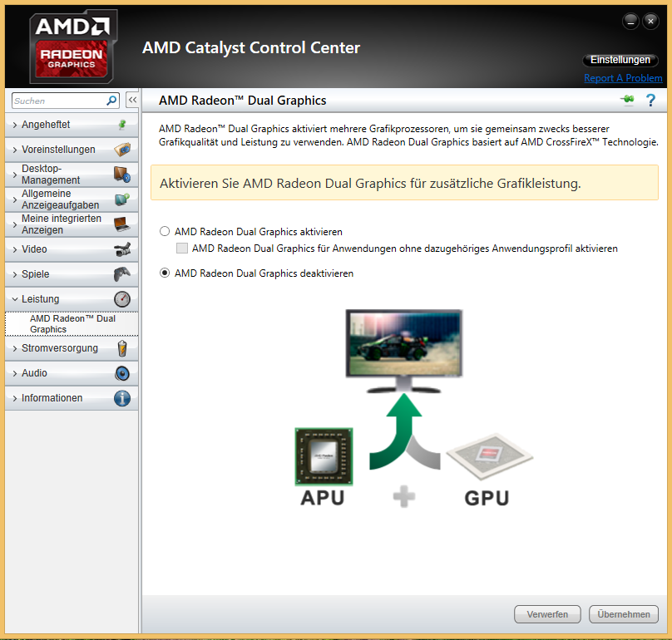Check the Anwendungen ohne Anwendungsprofil checkbox
This screenshot has height=640, width=672.
(182, 249)
